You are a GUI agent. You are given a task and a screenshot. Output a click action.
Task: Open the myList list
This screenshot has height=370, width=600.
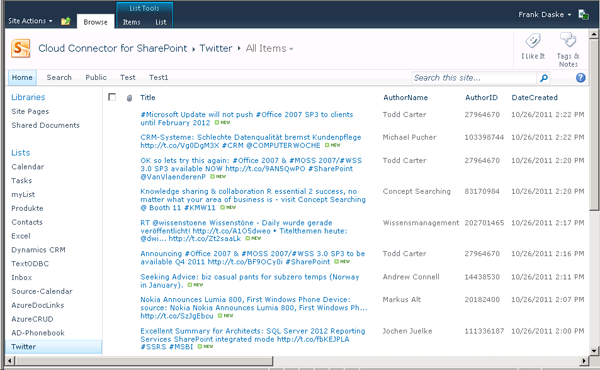23,194
